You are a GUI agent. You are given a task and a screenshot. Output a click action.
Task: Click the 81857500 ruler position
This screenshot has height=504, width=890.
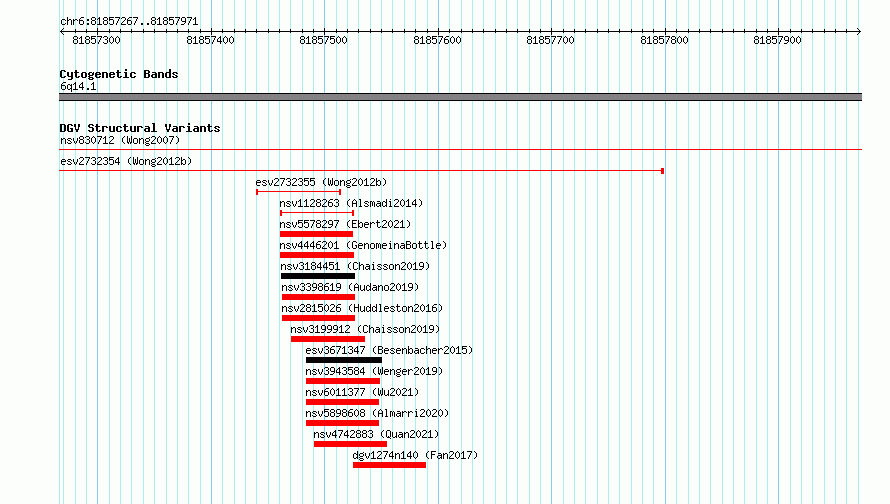pyautogui.click(x=324, y=40)
